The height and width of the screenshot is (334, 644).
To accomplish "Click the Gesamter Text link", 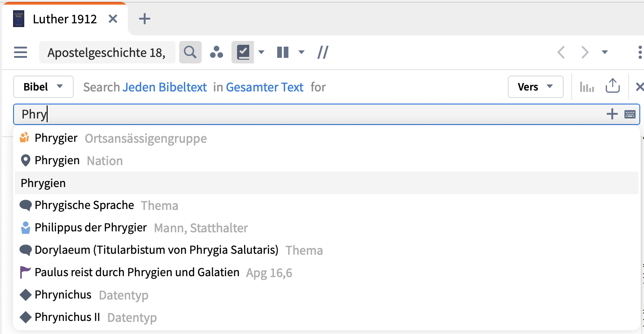I will tap(265, 87).
